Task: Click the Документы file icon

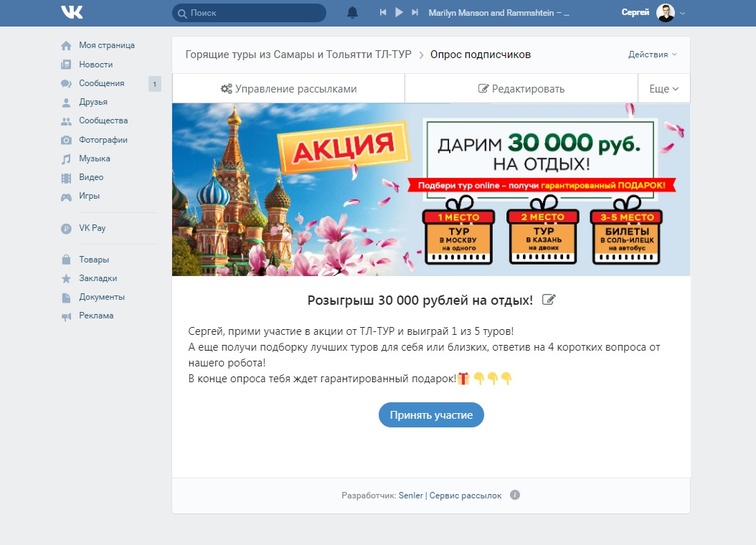Action: pos(66,298)
